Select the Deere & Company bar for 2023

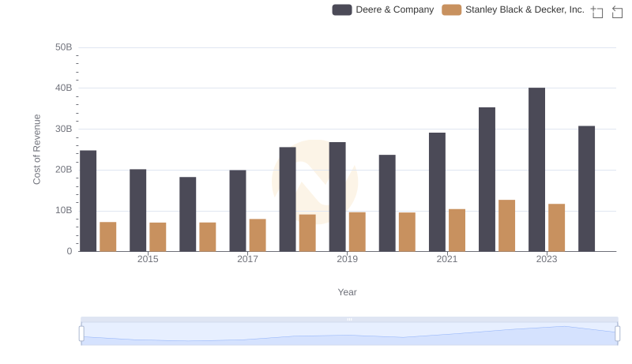point(536,170)
